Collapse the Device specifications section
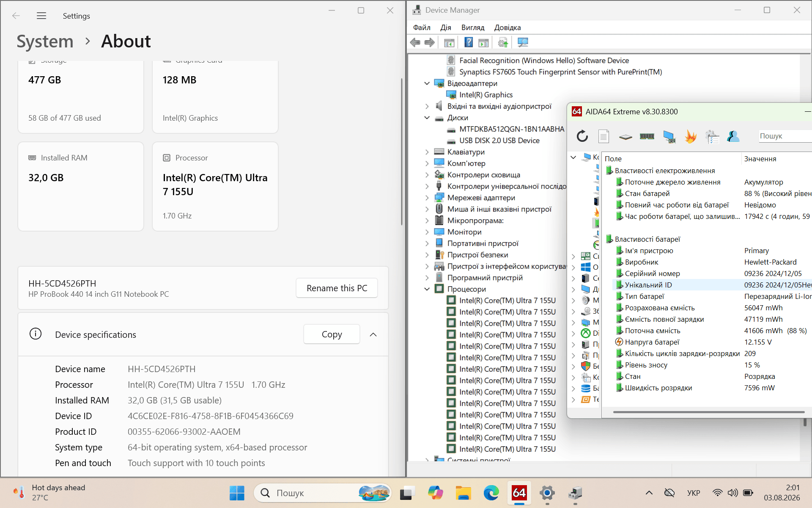 (373, 334)
